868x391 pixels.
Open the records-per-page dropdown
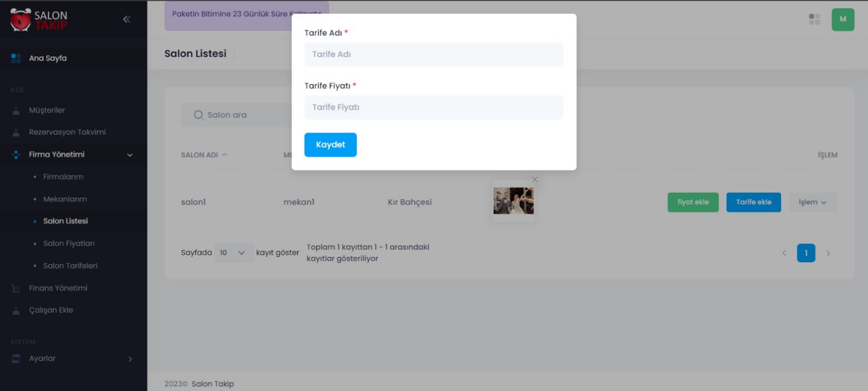point(233,253)
